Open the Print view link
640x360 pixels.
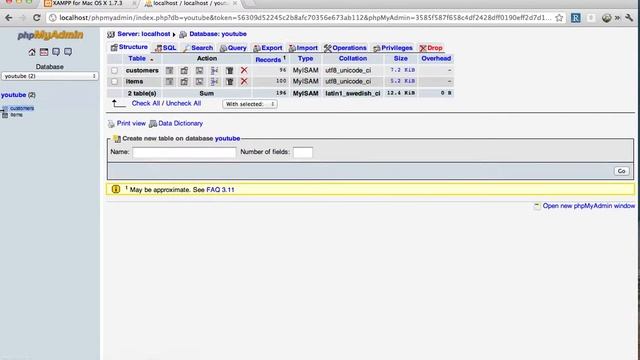131,123
